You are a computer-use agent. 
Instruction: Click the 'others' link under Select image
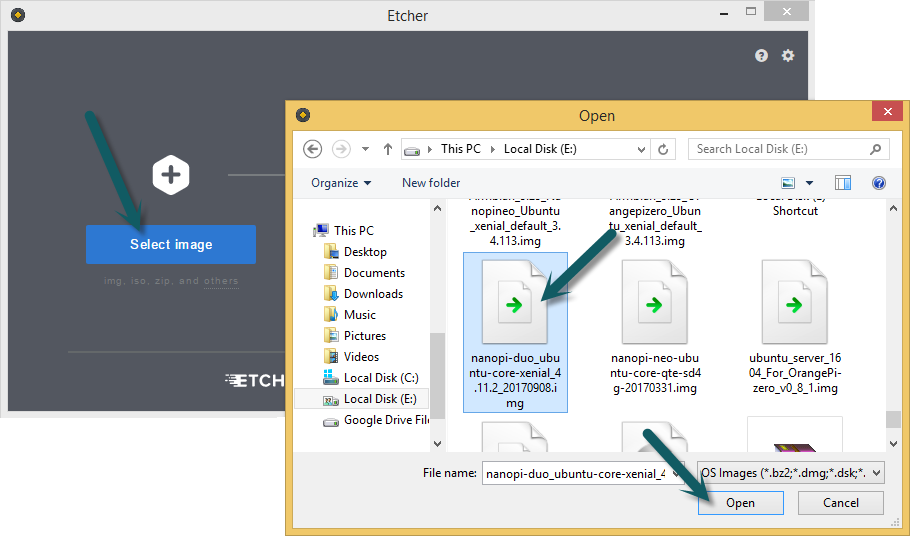click(221, 281)
